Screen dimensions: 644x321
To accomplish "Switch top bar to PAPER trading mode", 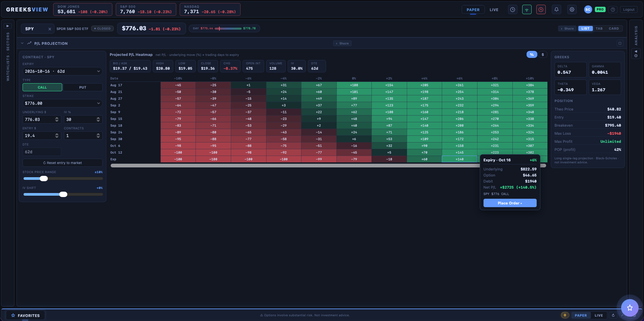I will [473, 10].
